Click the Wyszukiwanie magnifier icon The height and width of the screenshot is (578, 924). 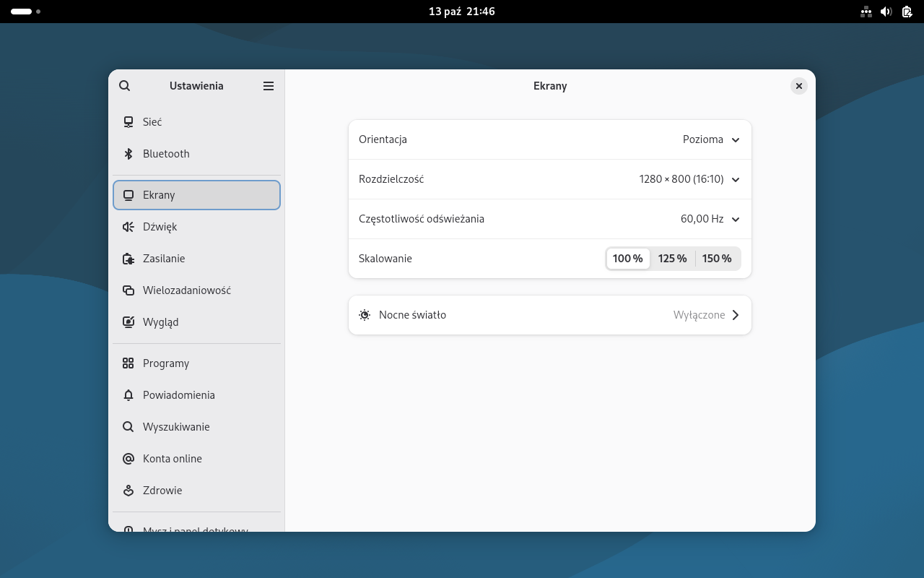128,427
